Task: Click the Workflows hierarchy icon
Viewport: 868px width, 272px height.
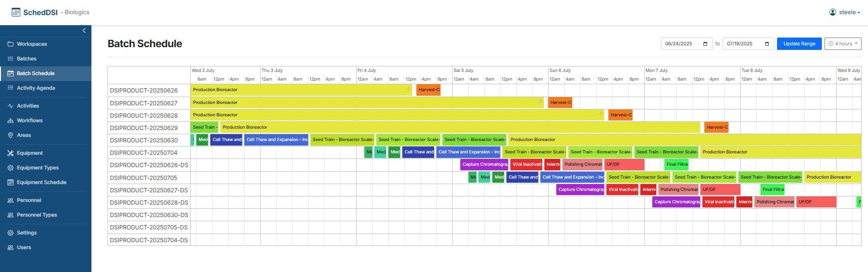Action: coord(11,120)
